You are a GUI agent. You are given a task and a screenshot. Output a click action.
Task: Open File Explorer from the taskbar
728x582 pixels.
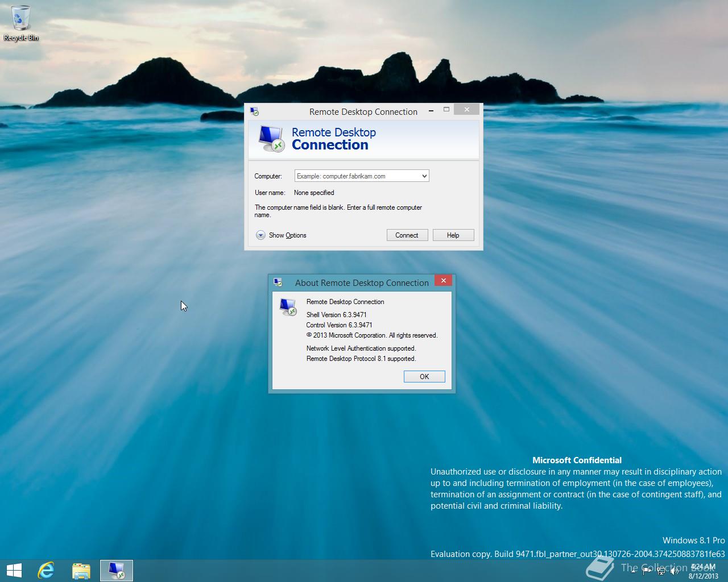click(81, 570)
